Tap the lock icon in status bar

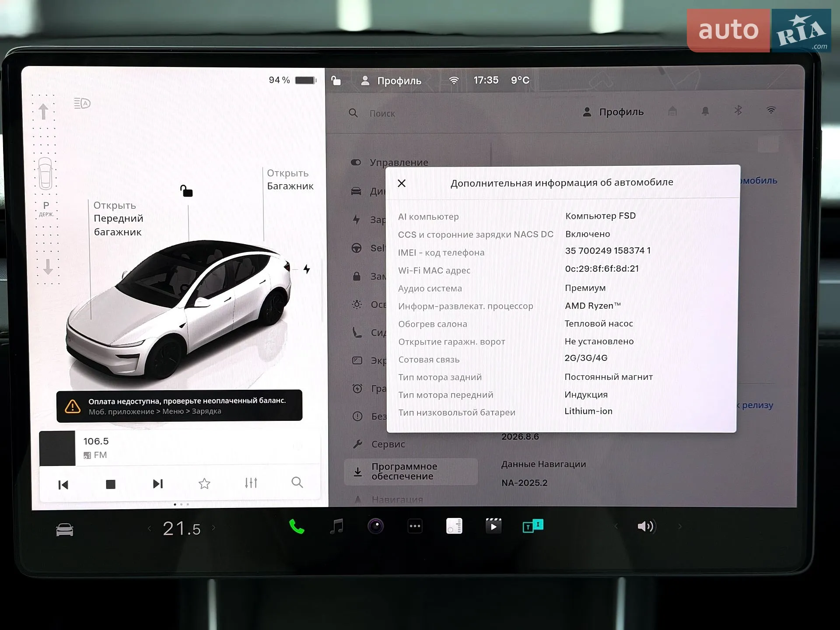pyautogui.click(x=336, y=80)
